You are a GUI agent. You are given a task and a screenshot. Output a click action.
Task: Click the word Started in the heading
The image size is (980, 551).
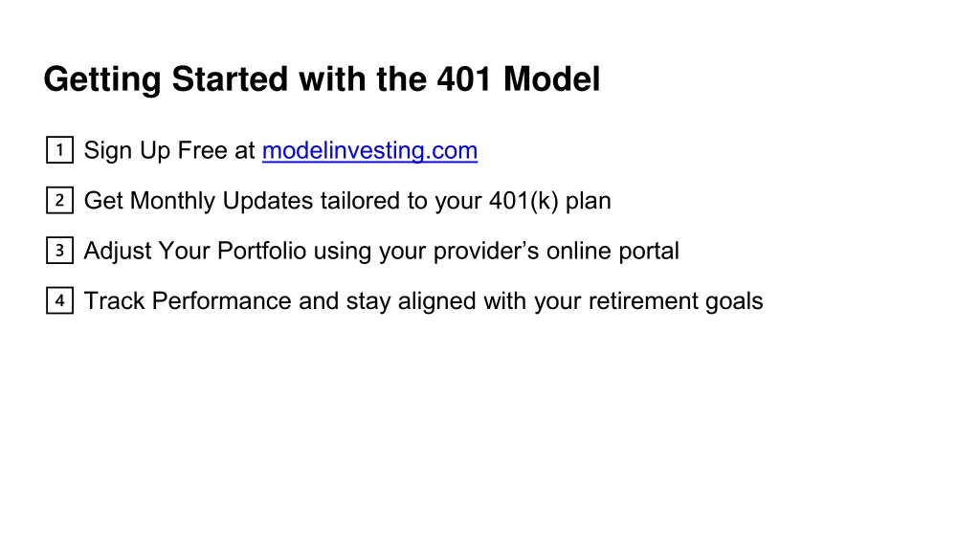point(230,79)
